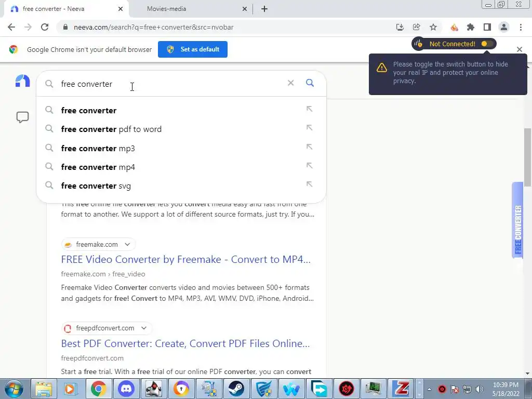
Task: Fill the query with the arrow next to the mp3 suggestion
Action: [309, 147]
